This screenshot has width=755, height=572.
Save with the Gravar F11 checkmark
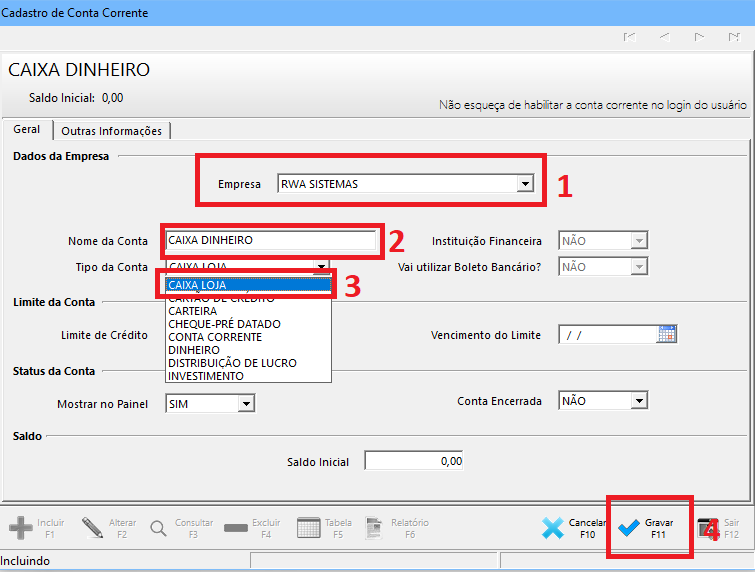coord(629,528)
